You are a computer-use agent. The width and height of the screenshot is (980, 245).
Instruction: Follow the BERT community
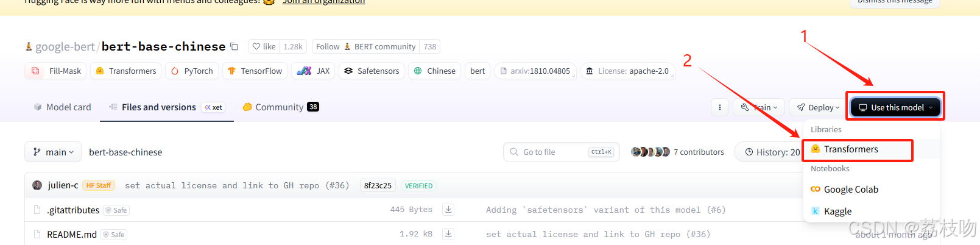pyautogui.click(x=365, y=46)
